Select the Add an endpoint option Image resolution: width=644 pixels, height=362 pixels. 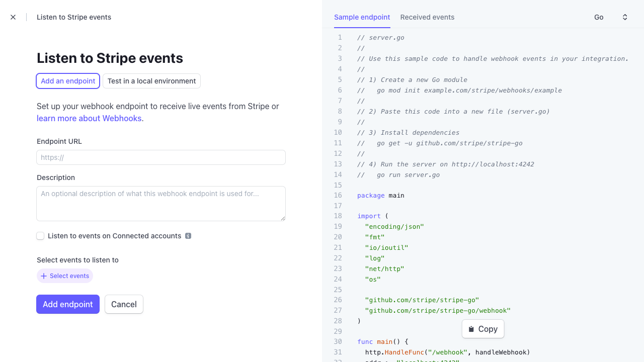[68, 81]
